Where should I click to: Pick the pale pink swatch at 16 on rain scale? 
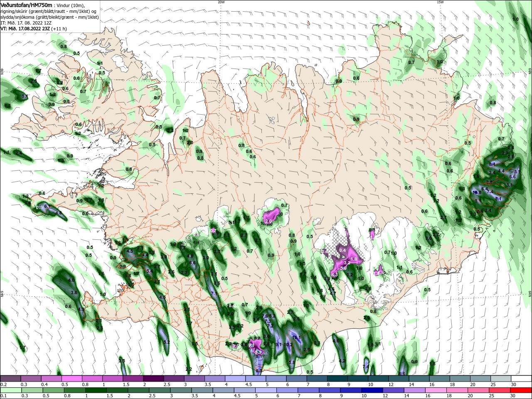(x=436, y=390)
